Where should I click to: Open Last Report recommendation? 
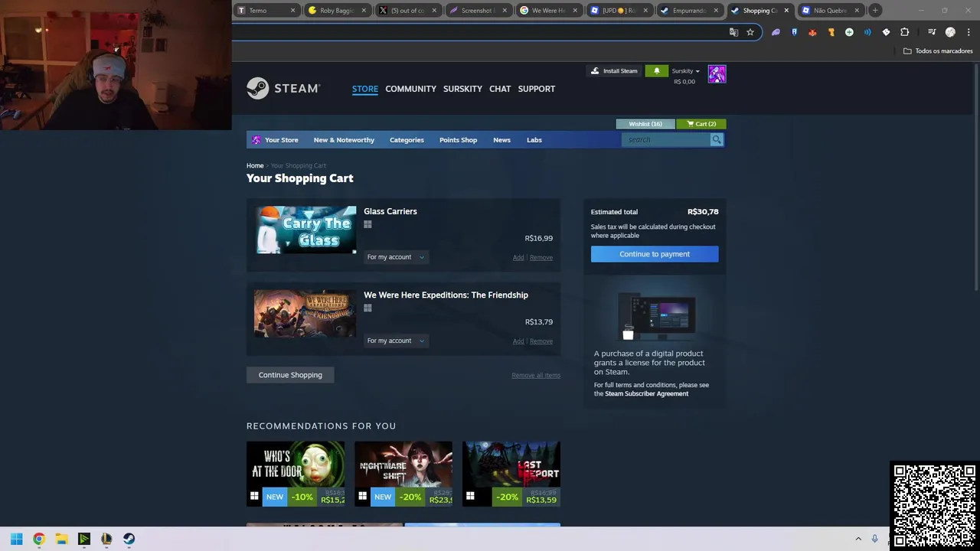pos(511,474)
